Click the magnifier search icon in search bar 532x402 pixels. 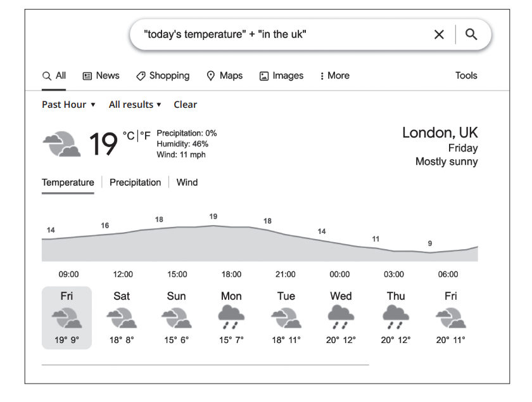coord(471,34)
